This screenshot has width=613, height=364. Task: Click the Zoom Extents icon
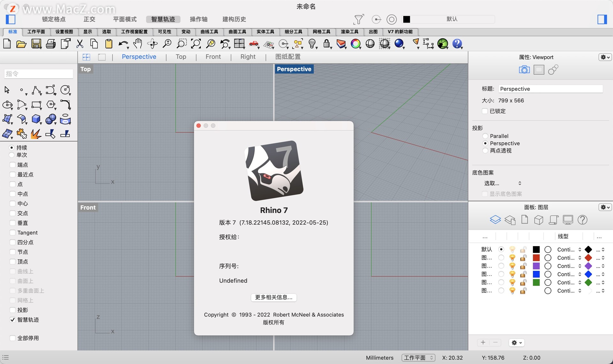click(x=195, y=44)
